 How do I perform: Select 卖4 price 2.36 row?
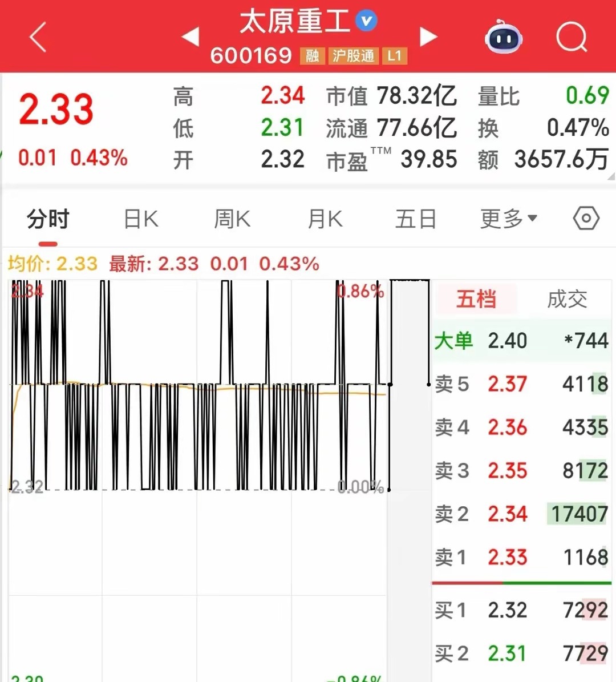(x=522, y=427)
